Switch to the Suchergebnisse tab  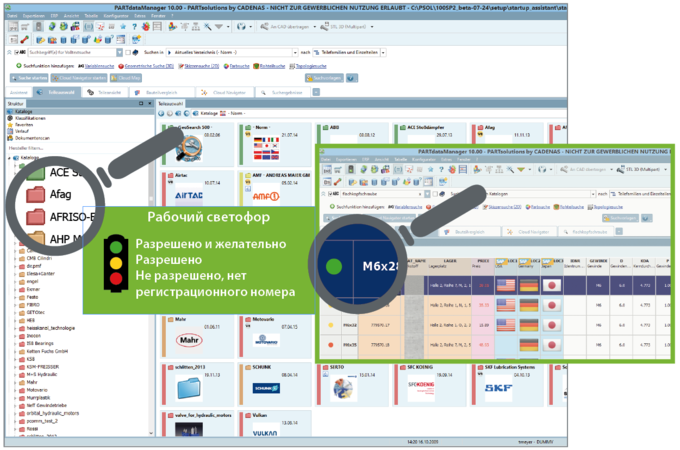click(284, 92)
